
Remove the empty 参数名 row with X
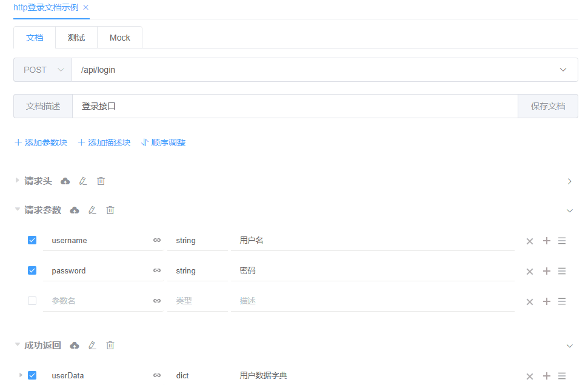point(529,302)
